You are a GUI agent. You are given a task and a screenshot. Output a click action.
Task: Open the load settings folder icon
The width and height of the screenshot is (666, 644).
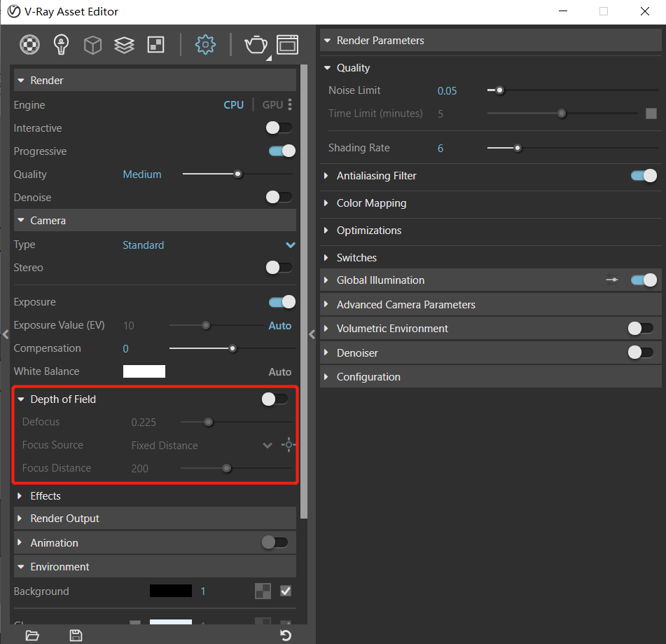point(32,636)
